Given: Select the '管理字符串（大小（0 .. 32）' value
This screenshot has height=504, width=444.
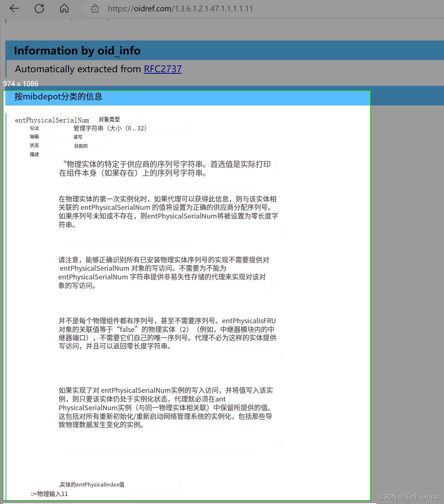Looking at the screenshot, I should point(110,128).
